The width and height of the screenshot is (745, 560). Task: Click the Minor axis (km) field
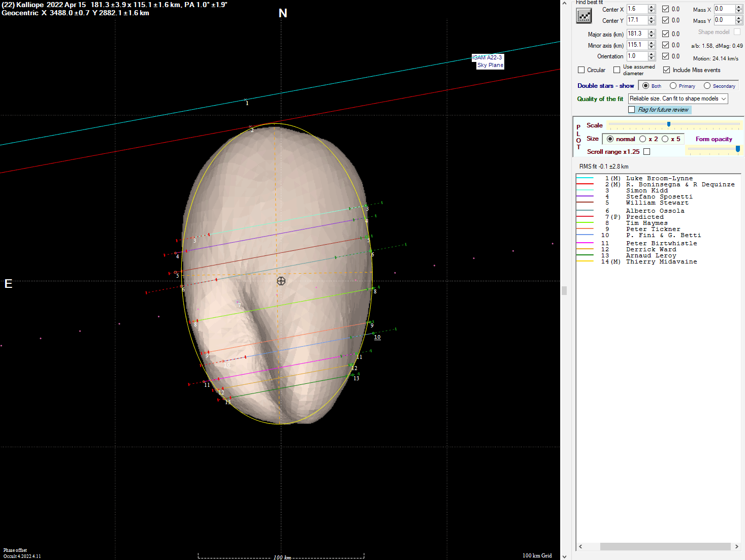[637, 45]
